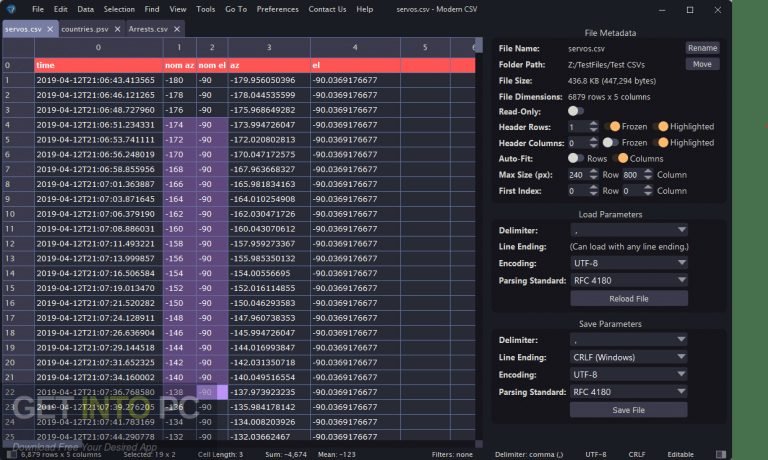This screenshot has width=768, height=460.
Task: Click the Rename button
Action: click(x=702, y=48)
